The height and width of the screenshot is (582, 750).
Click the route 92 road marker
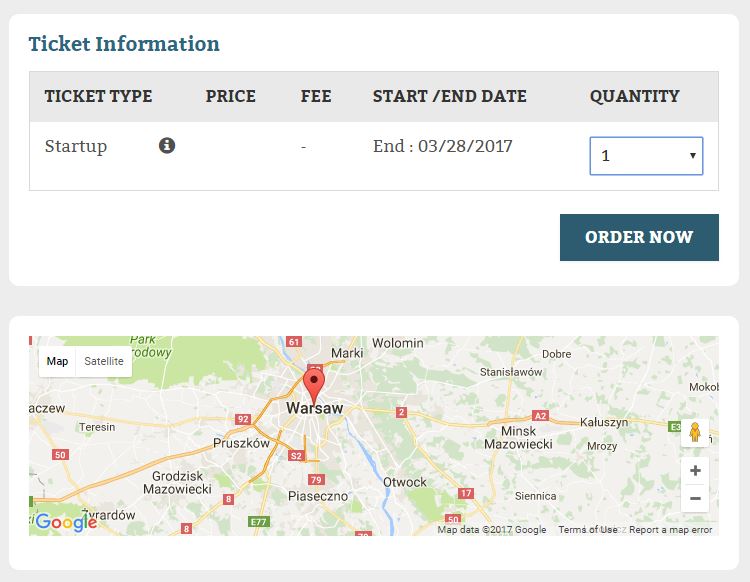pos(243,419)
